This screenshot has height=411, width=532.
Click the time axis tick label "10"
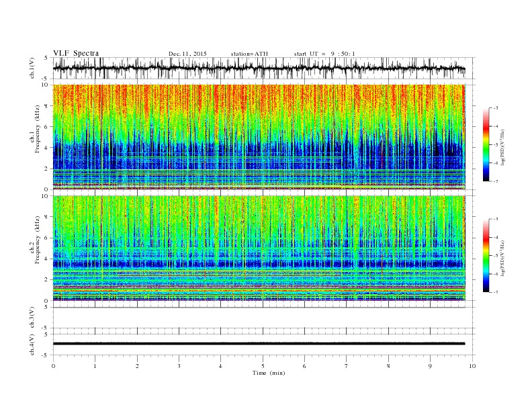point(472,366)
